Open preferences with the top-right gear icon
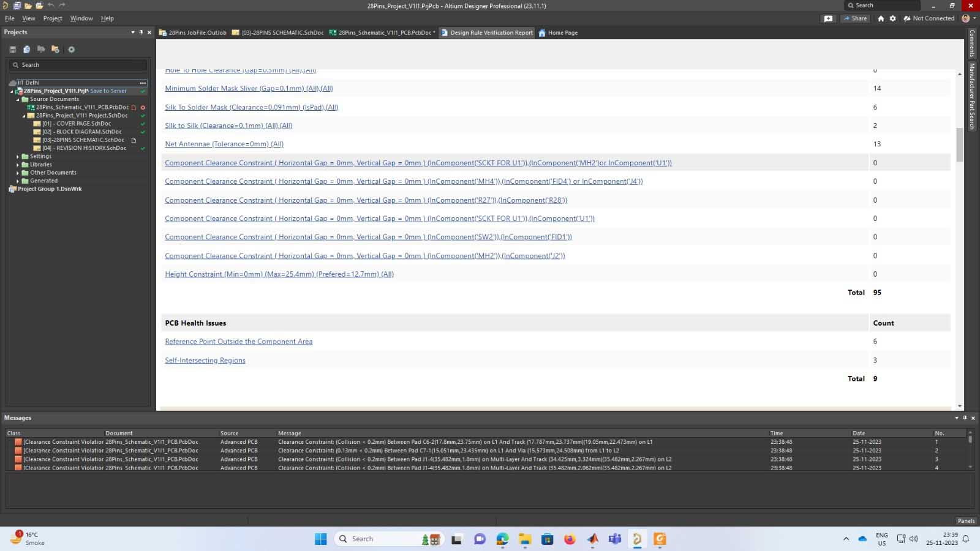Screen dimensions: 980x551 [892, 18]
